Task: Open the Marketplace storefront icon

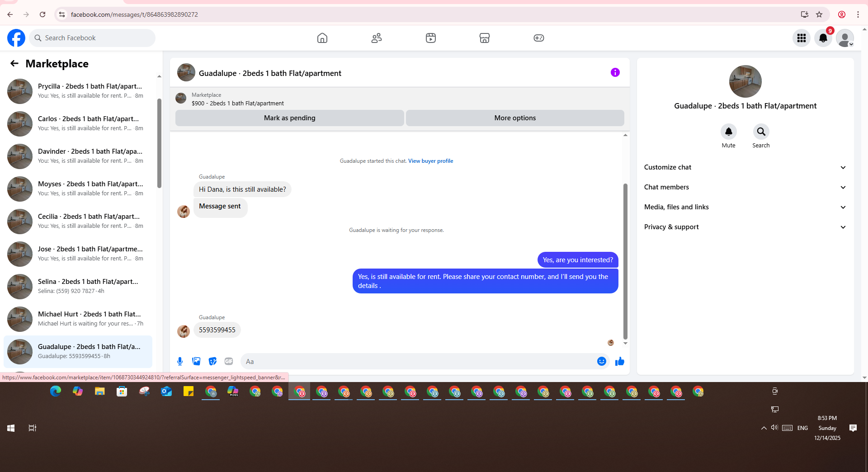Action: point(485,38)
